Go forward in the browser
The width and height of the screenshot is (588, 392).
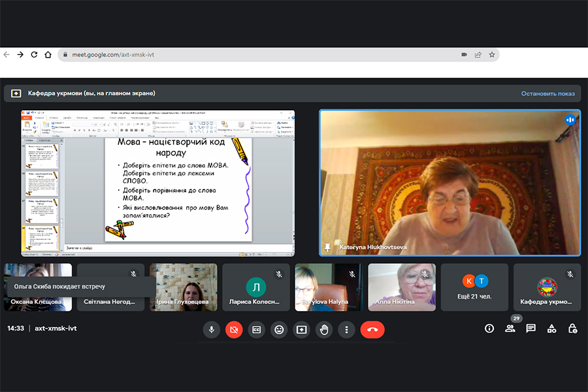[20, 55]
